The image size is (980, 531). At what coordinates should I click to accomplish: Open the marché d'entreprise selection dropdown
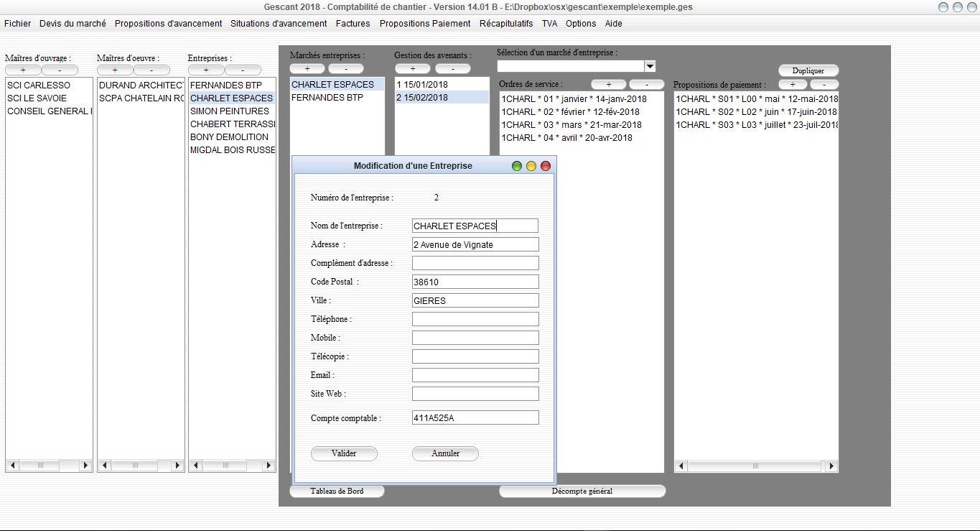(x=650, y=66)
